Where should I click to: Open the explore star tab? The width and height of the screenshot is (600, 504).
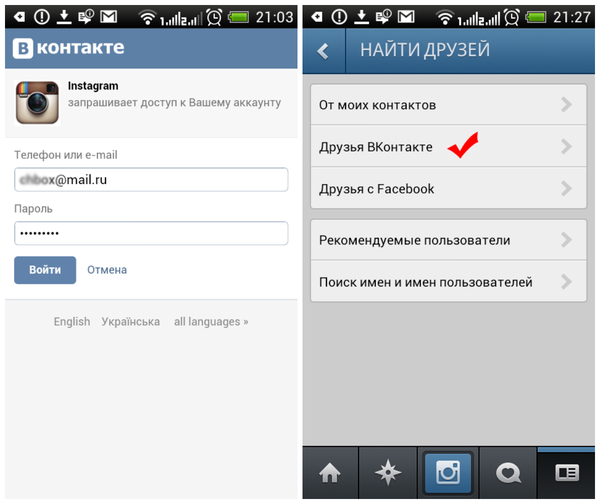click(x=388, y=473)
